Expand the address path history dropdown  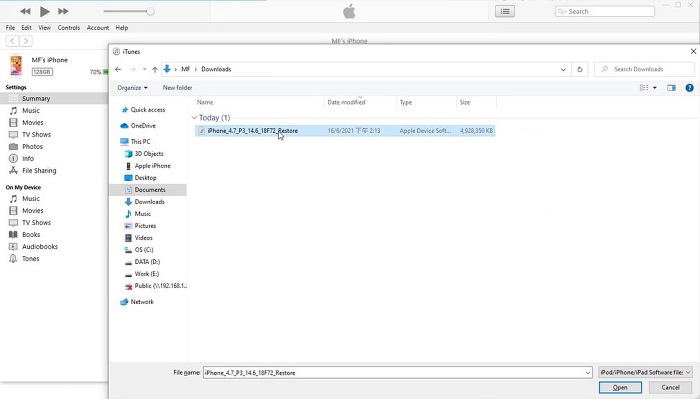563,70
